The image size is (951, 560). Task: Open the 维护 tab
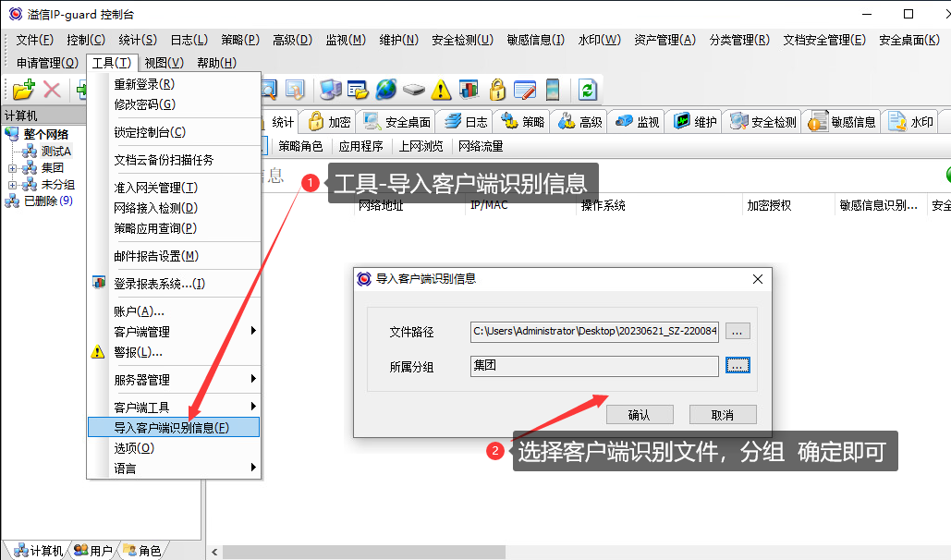coord(695,122)
